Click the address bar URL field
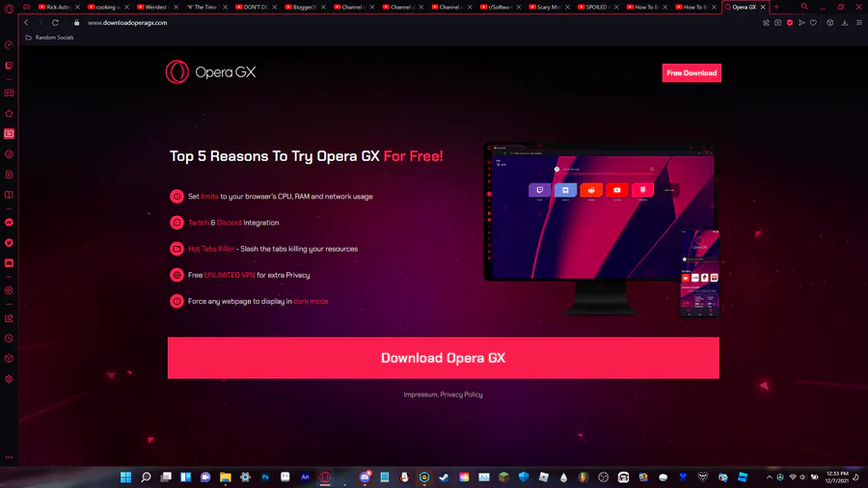The height and width of the screenshot is (488, 868). (127, 23)
